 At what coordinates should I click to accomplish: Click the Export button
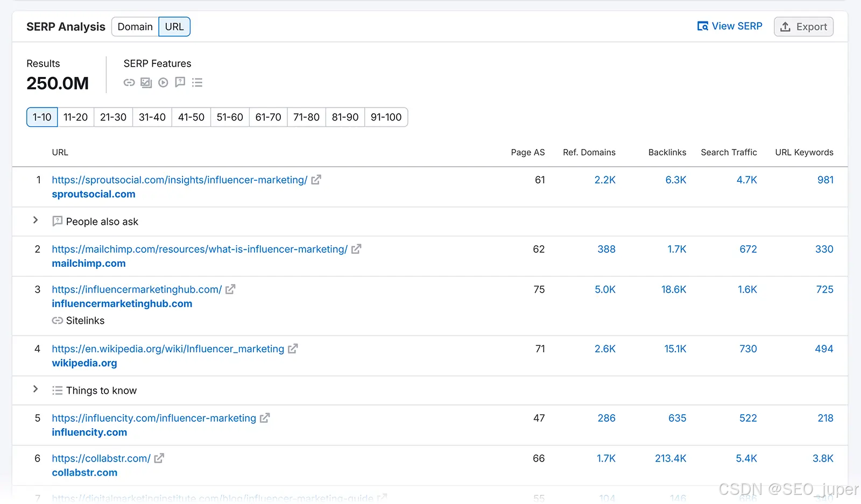803,27
